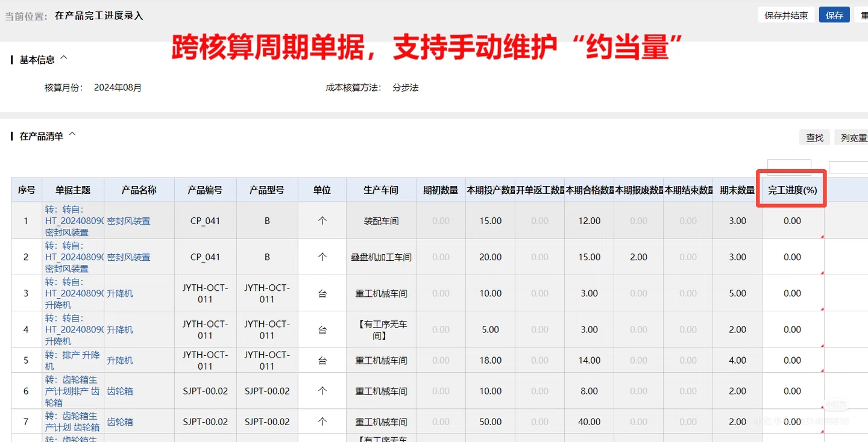Viewport: 868px width, 442px height.
Task: Click the 核算月份 value 2024年08月
Action: (118, 87)
